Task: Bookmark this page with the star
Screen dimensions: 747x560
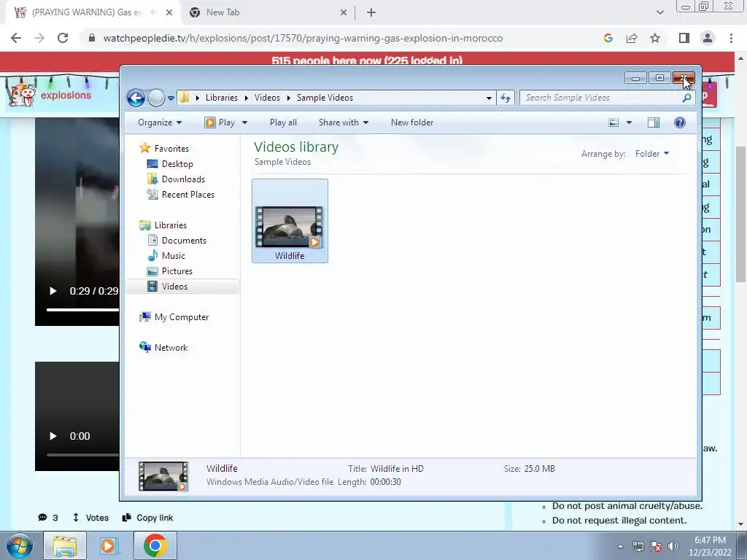Action: [x=655, y=38]
